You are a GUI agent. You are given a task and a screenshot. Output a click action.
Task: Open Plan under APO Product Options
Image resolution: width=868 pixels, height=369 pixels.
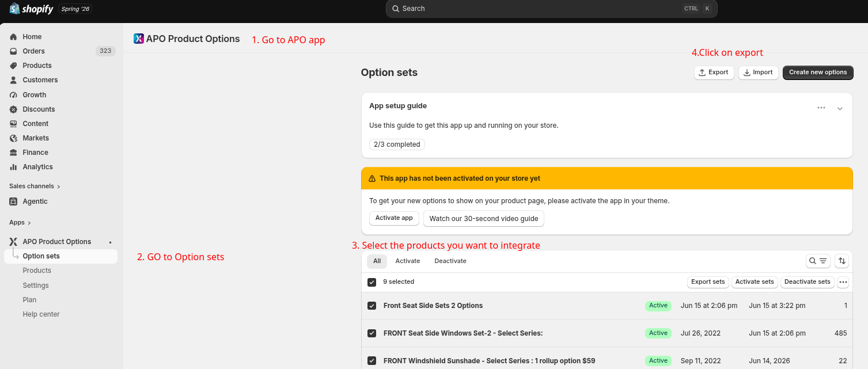pos(29,300)
